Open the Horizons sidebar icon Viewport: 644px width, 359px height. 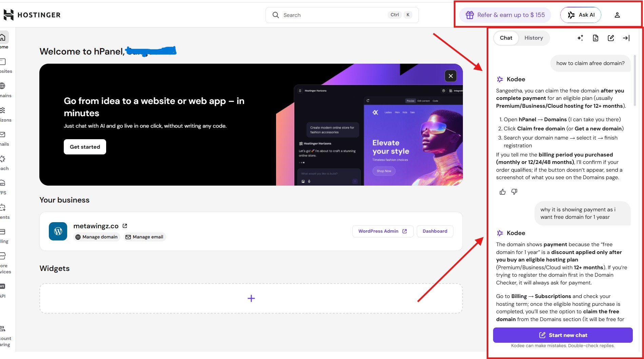coord(3,110)
